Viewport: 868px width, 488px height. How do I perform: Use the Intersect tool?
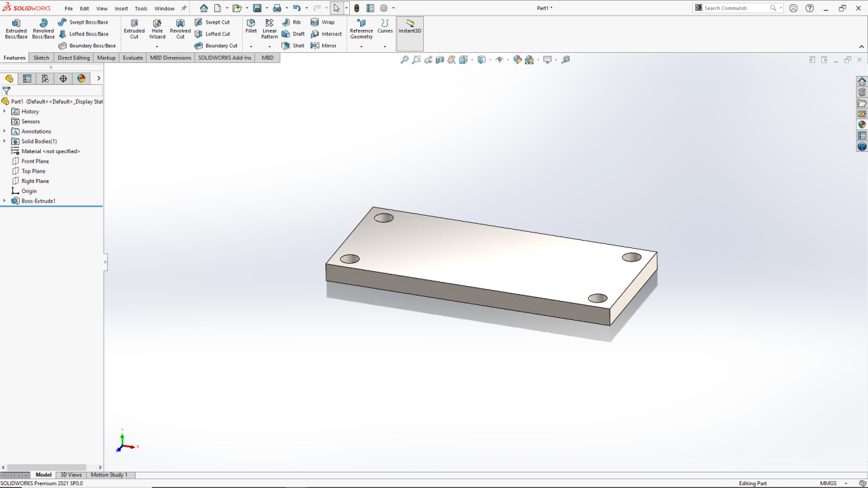[326, 34]
